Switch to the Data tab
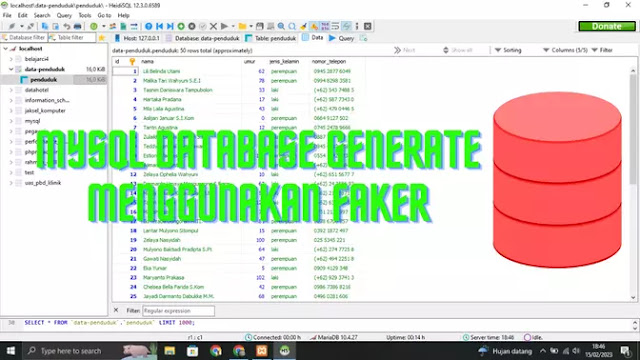The width and height of the screenshot is (640, 360). click(x=313, y=38)
